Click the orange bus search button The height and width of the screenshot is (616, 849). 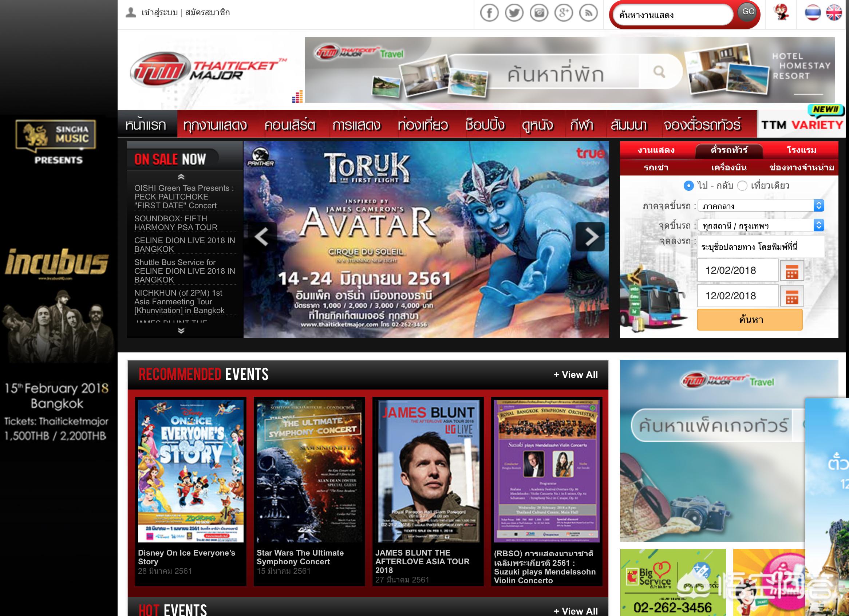(750, 320)
